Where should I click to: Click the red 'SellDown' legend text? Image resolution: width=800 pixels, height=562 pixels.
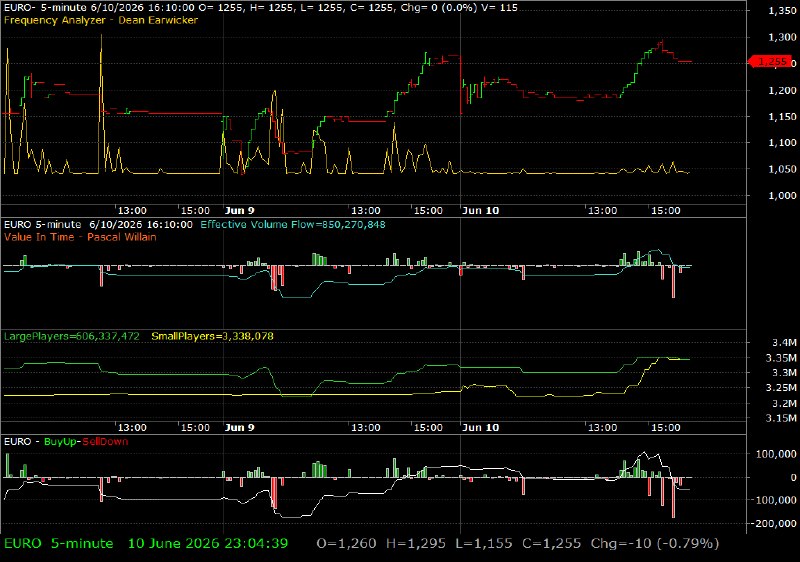(105, 442)
